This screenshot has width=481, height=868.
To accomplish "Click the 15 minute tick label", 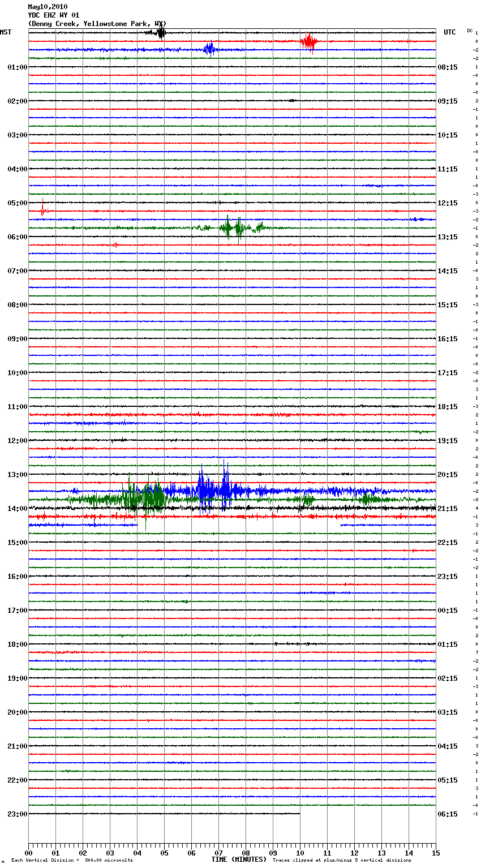I will (436, 853).
